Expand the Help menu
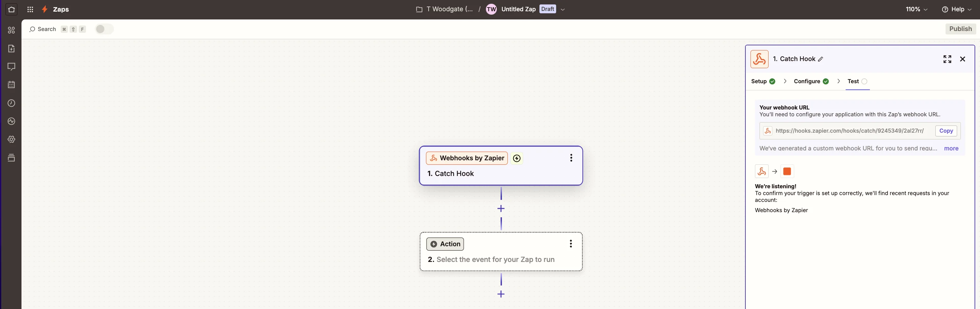This screenshot has width=980, height=309. (957, 10)
